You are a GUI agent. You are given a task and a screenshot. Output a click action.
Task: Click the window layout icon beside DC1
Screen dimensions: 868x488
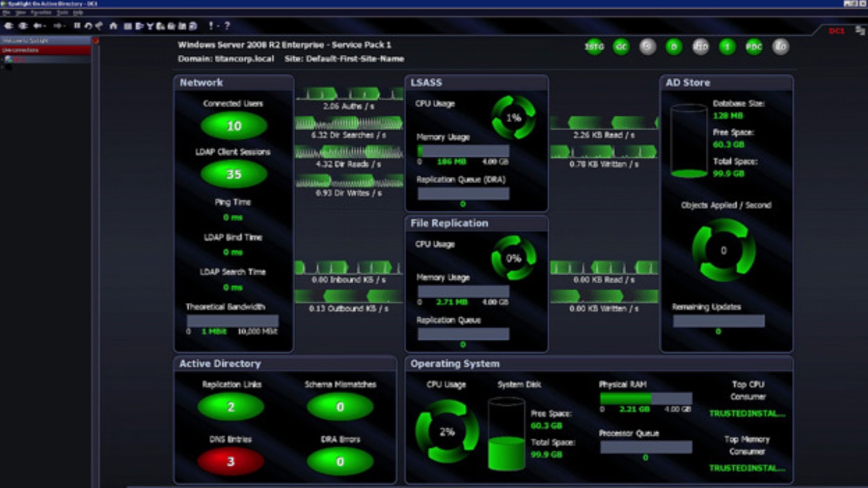pyautogui.click(x=859, y=30)
